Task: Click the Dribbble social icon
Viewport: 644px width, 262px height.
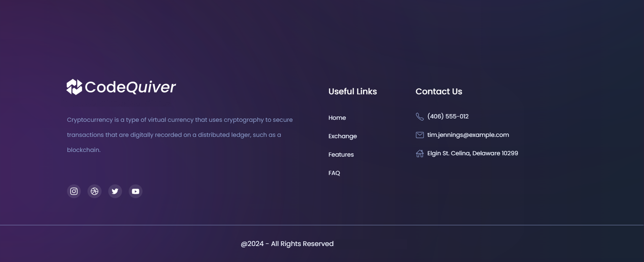Action: pyautogui.click(x=94, y=191)
